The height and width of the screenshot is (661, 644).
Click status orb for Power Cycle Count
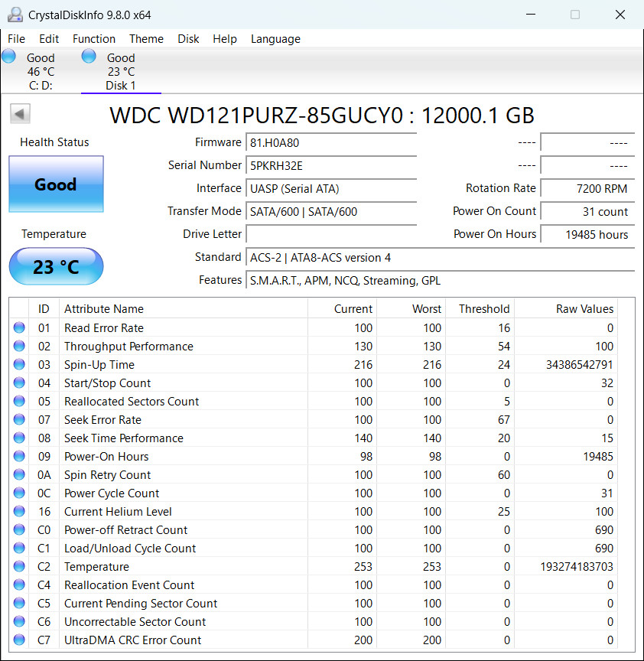[19, 493]
